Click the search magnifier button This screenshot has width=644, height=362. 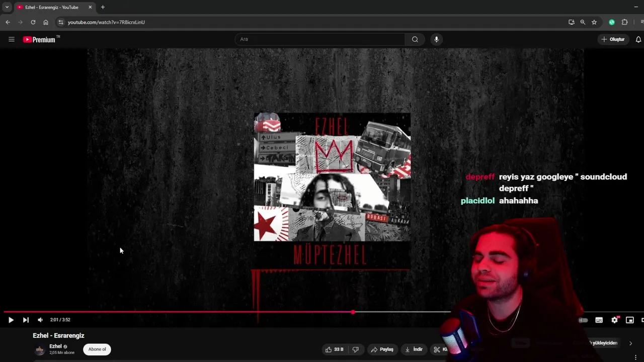pyautogui.click(x=415, y=39)
